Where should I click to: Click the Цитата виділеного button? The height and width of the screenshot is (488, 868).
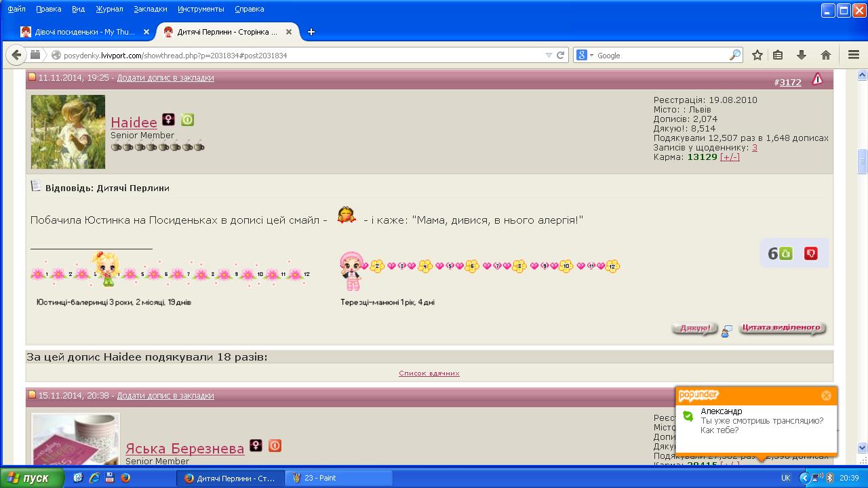tap(782, 329)
